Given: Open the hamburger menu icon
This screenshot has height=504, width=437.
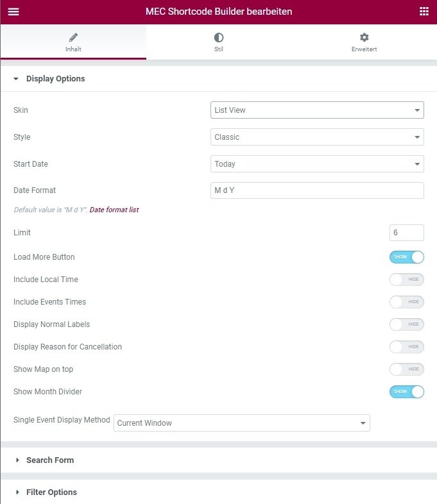Looking at the screenshot, I should 13,12.
